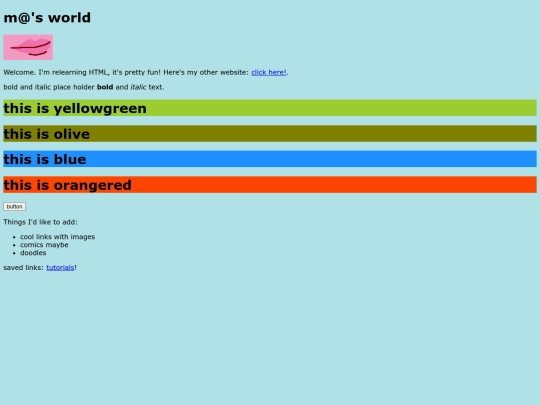Click the bold word 'bold' in the paragraph
The image size is (540, 405).
pos(105,87)
